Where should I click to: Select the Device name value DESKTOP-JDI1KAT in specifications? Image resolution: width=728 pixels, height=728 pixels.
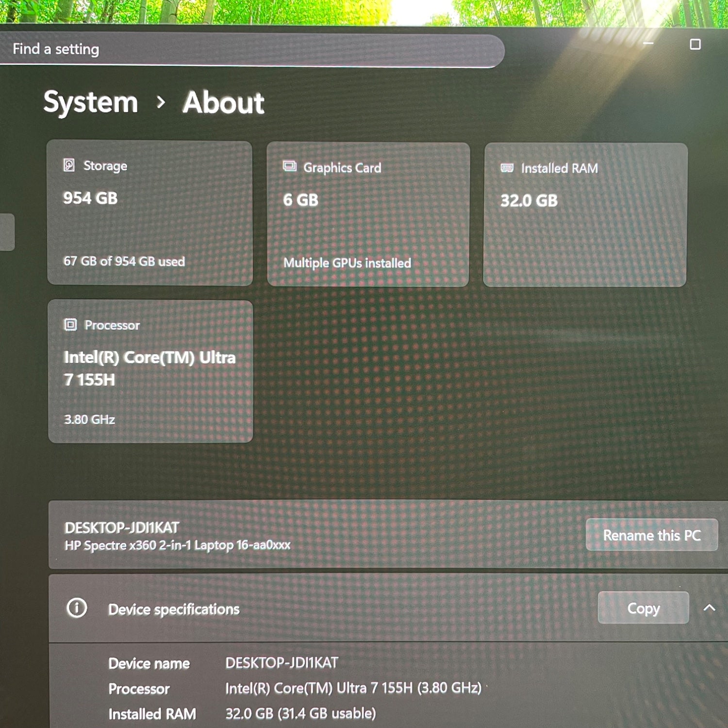[x=281, y=662]
